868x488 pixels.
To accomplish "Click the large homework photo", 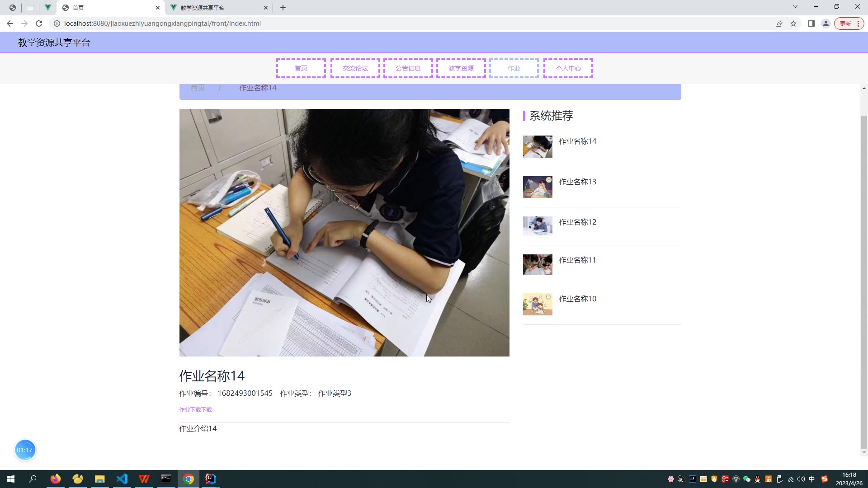I will 344,233.
